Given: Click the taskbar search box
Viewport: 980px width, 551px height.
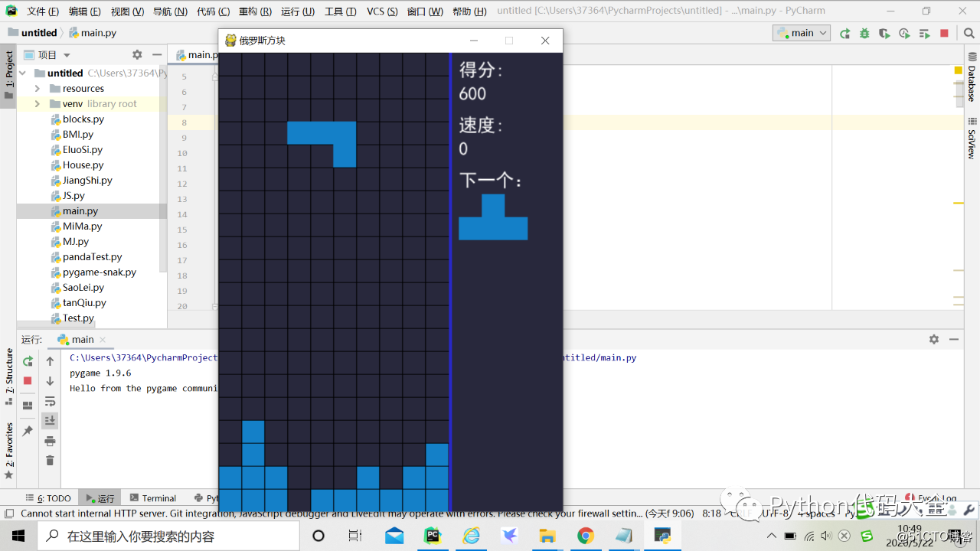Looking at the screenshot, I should coord(168,536).
